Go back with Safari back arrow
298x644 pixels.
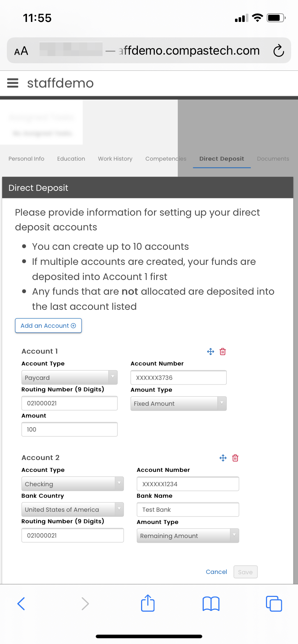[21, 603]
